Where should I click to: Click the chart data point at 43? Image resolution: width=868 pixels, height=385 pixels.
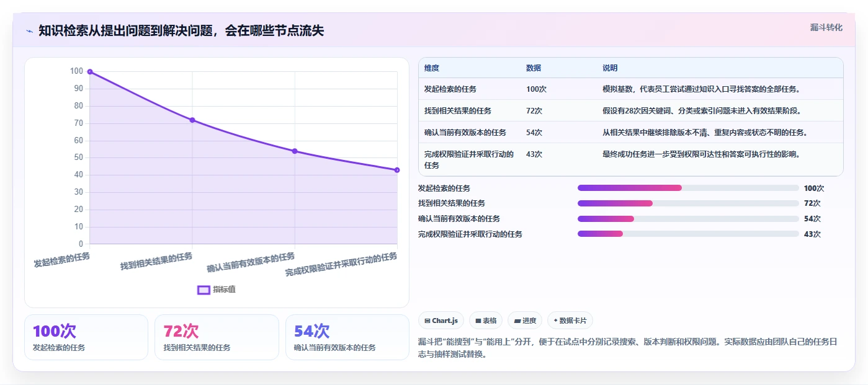(397, 170)
